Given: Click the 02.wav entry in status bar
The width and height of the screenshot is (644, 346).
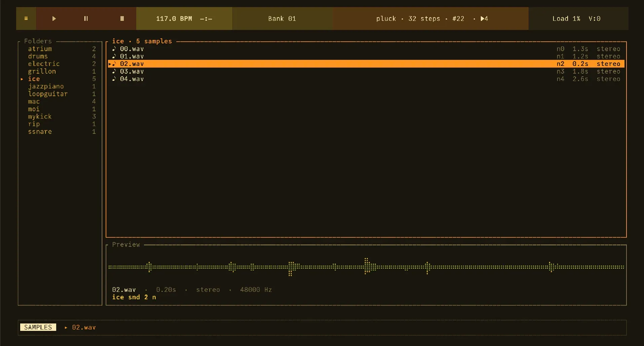Looking at the screenshot, I should (84, 327).
